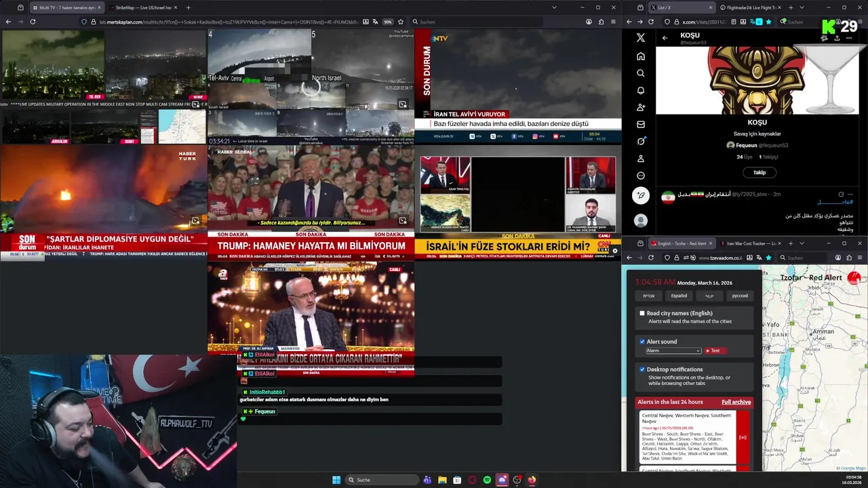
Task: Click the X logo
Action: click(x=641, y=38)
